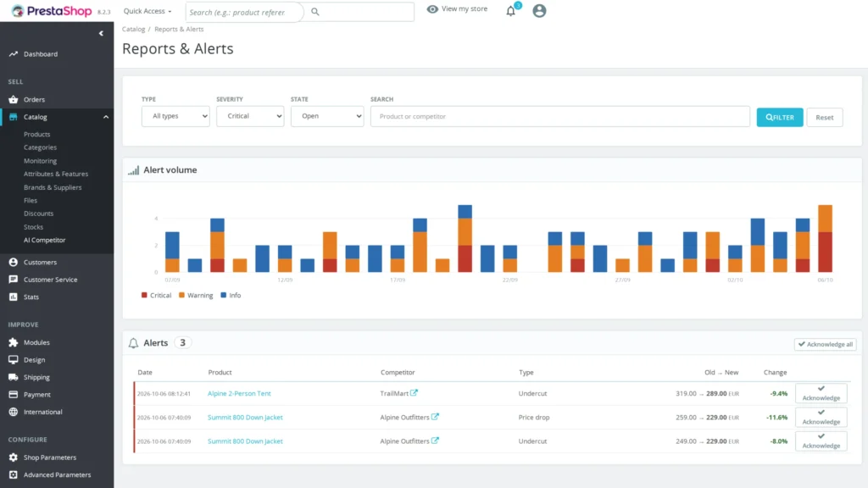Open Stocks in the Catalog submenu
Image resolution: width=868 pixels, height=488 pixels.
tap(33, 227)
